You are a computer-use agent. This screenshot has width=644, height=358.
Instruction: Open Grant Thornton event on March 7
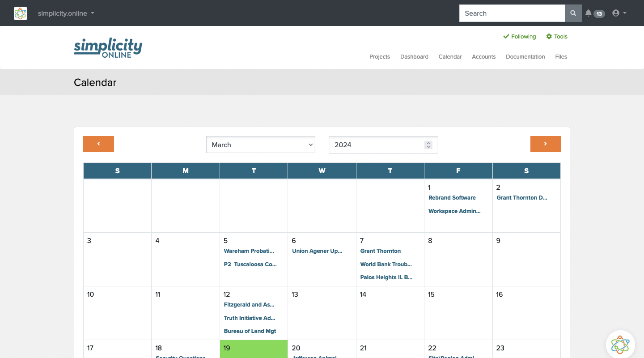pyautogui.click(x=381, y=251)
